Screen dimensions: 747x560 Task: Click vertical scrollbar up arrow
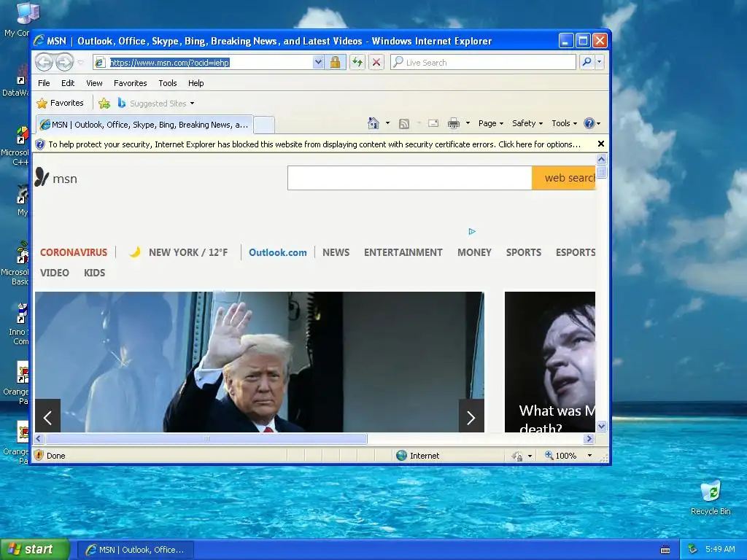(601, 159)
